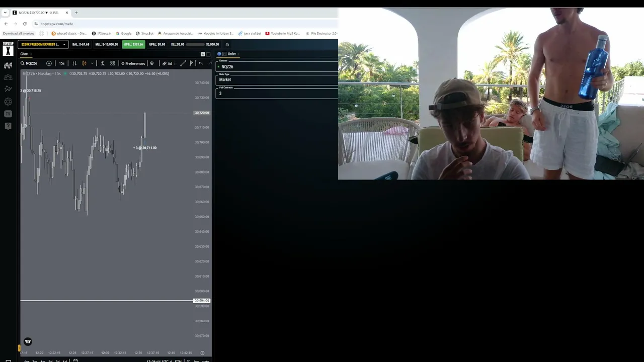Screen dimensions: 644x362
Task: Add a symbol to compare with plus-circle icon
Action: click(x=49, y=63)
